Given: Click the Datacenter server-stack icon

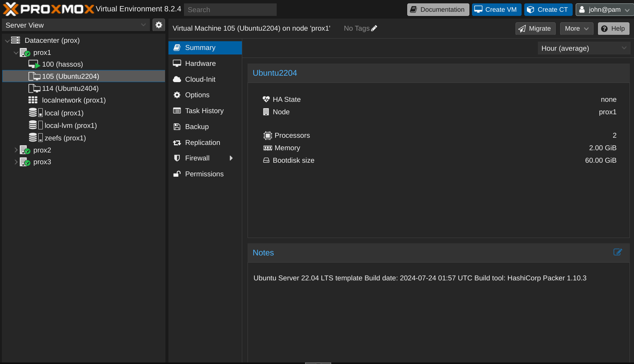Looking at the screenshot, I should point(16,40).
